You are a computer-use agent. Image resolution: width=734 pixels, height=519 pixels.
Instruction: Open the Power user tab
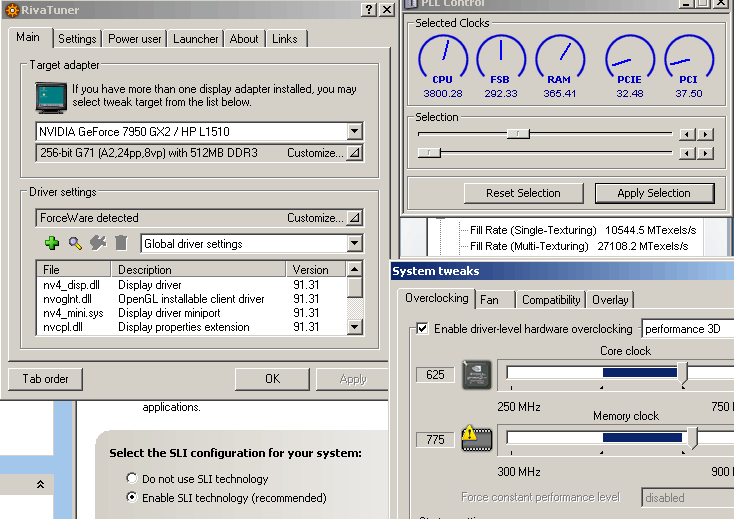tap(135, 39)
